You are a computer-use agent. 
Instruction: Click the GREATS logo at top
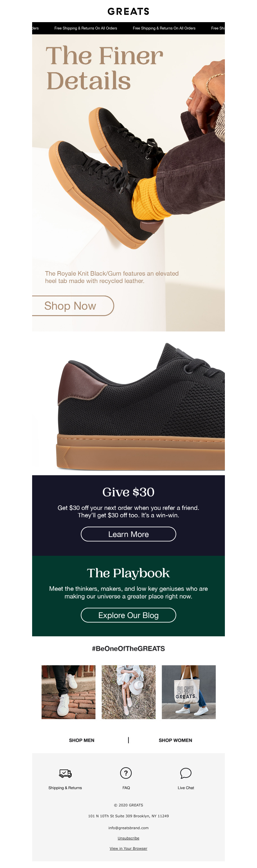[128, 12]
